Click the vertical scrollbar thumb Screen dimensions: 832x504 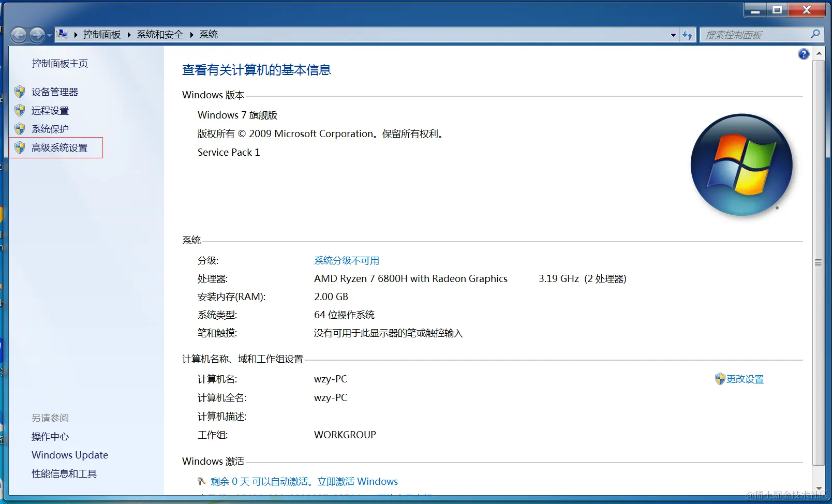pos(819,262)
